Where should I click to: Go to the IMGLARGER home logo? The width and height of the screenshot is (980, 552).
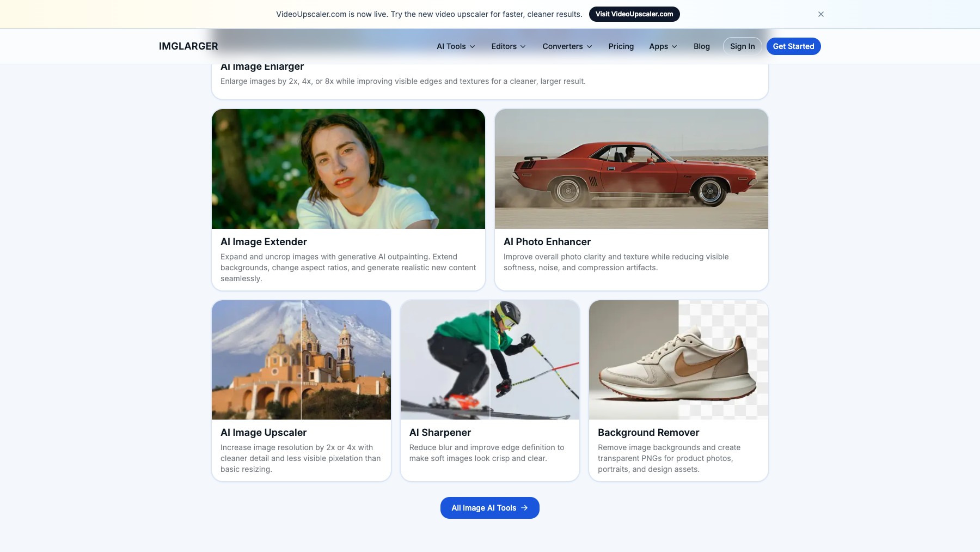point(188,46)
